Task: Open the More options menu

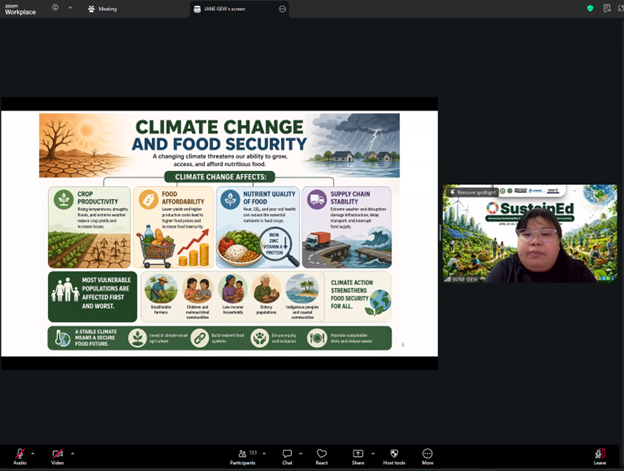Action: click(x=428, y=454)
